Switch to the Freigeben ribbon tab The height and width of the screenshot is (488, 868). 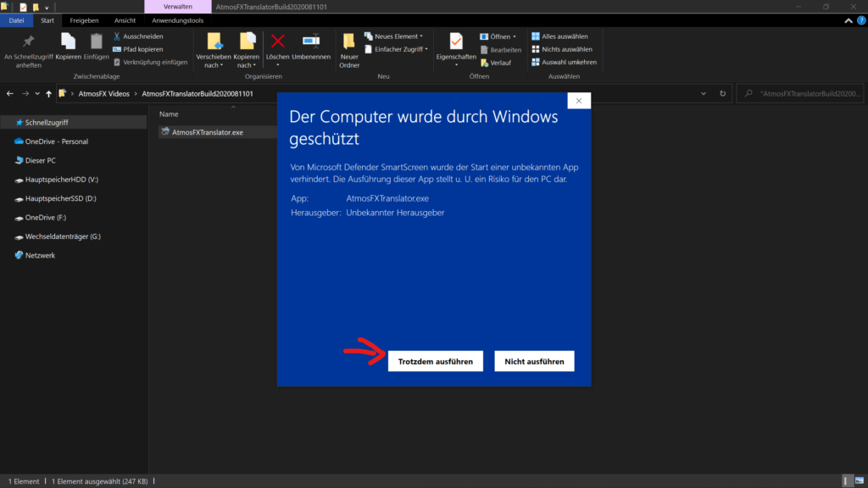click(84, 20)
